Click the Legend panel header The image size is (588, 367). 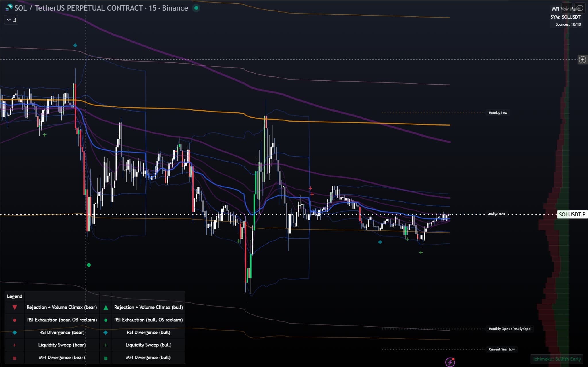coord(15,296)
